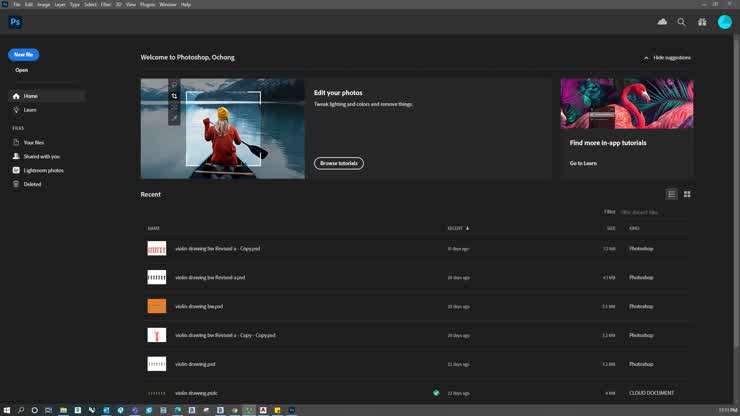Click the search magnifier icon
The height and width of the screenshot is (416, 740).
681,22
